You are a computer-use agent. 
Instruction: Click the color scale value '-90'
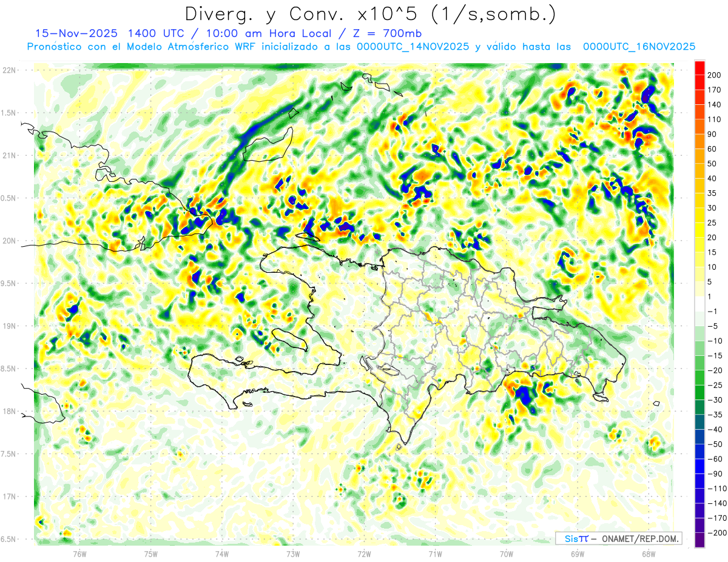(x=716, y=474)
